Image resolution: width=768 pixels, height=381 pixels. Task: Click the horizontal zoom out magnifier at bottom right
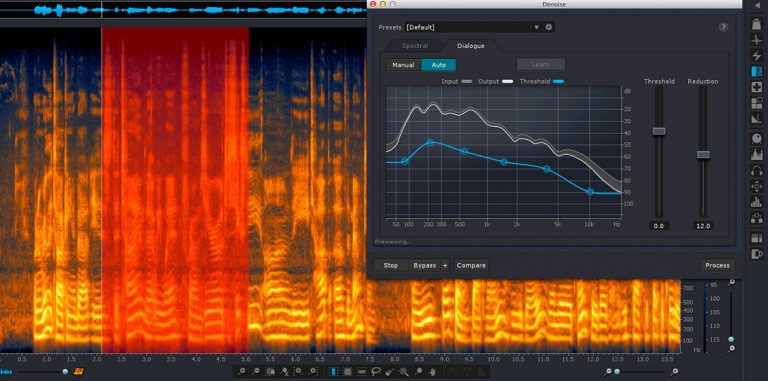(x=608, y=372)
